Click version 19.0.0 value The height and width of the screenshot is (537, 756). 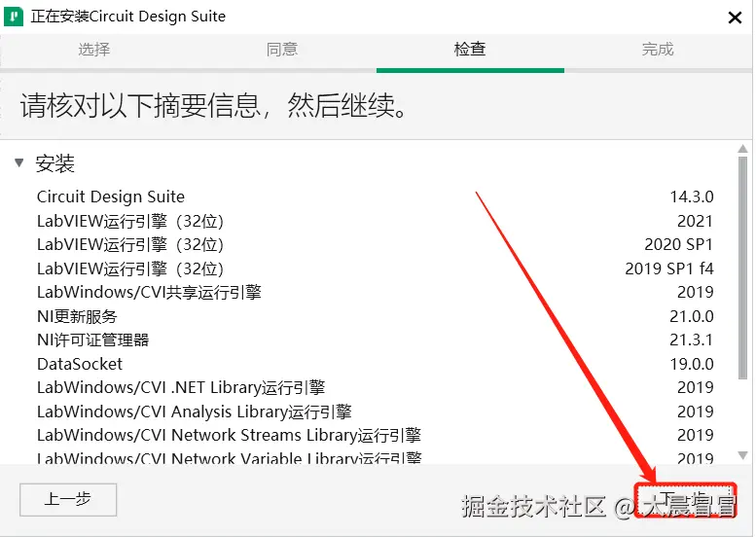pos(692,364)
